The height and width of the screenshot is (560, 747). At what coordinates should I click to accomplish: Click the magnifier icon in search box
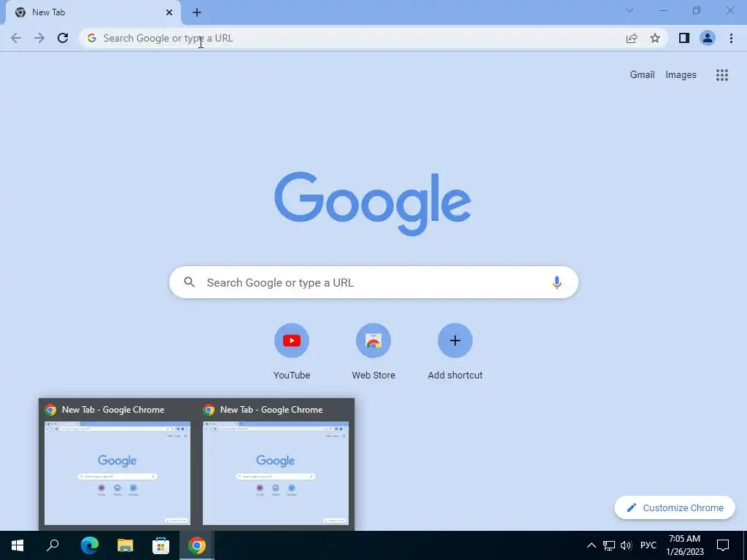click(189, 282)
